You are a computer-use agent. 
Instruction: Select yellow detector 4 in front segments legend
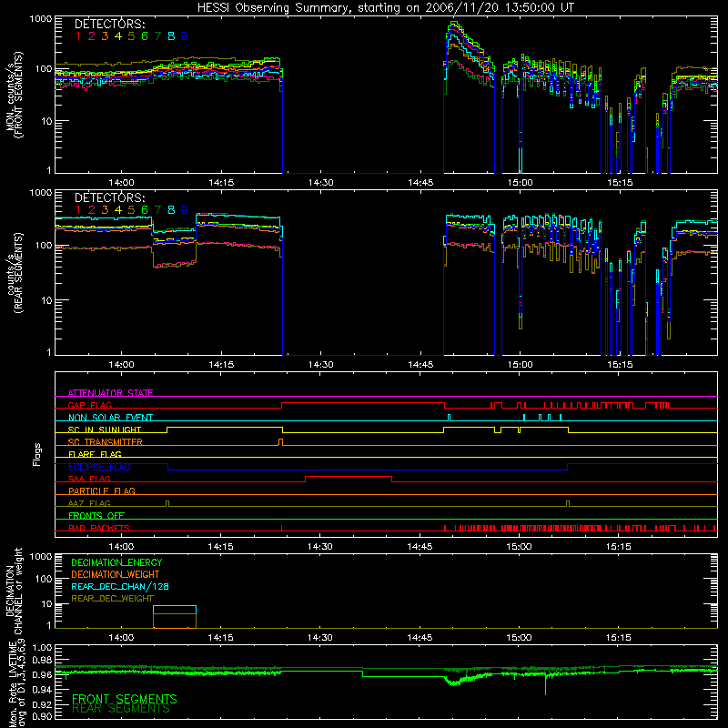pos(118,36)
